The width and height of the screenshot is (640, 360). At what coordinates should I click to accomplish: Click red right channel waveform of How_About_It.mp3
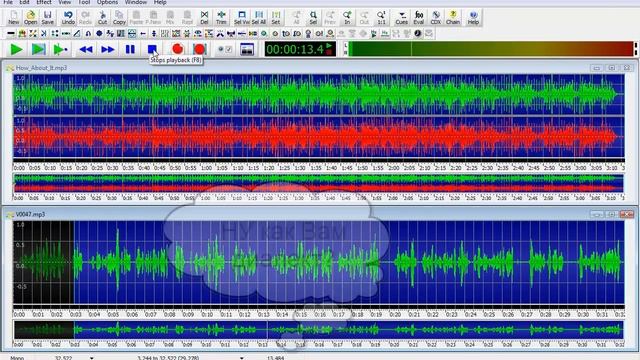[x=318, y=137]
